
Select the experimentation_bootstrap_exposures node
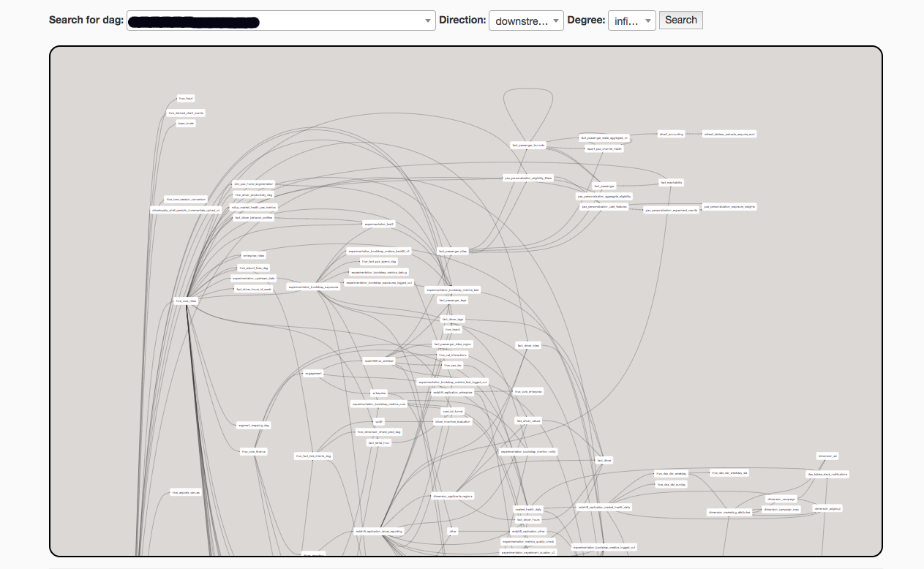click(313, 287)
